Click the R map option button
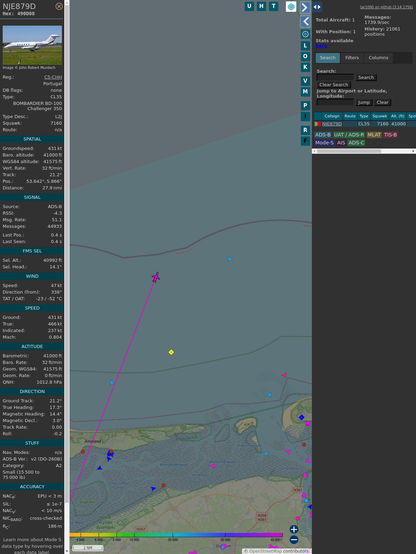 [x=305, y=130]
